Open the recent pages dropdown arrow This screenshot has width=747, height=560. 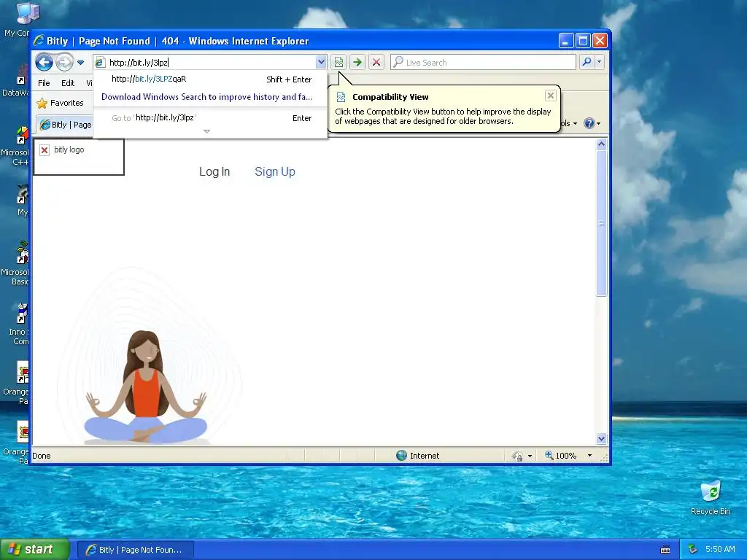pyautogui.click(x=80, y=63)
